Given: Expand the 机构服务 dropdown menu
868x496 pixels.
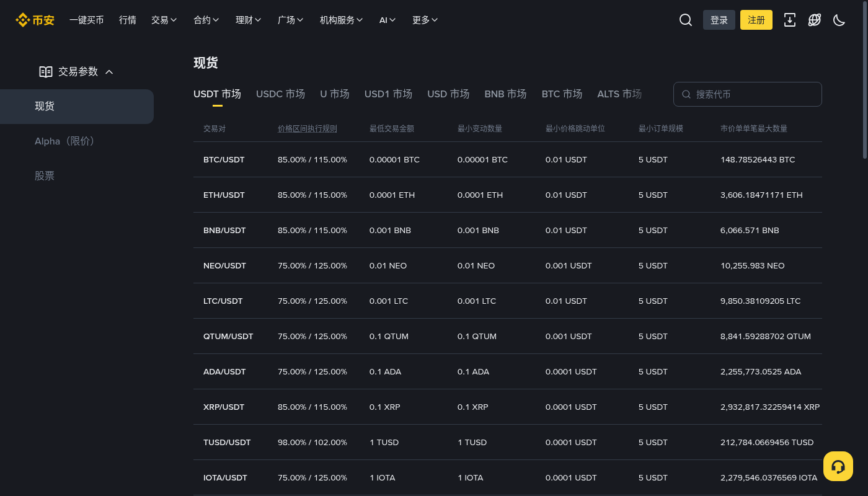Looking at the screenshot, I should (342, 20).
